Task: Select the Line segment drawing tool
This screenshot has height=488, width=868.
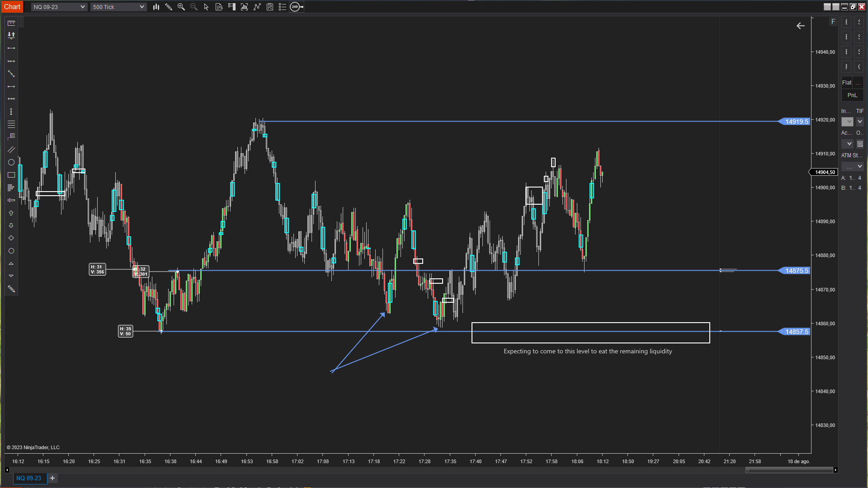Action: point(11,48)
